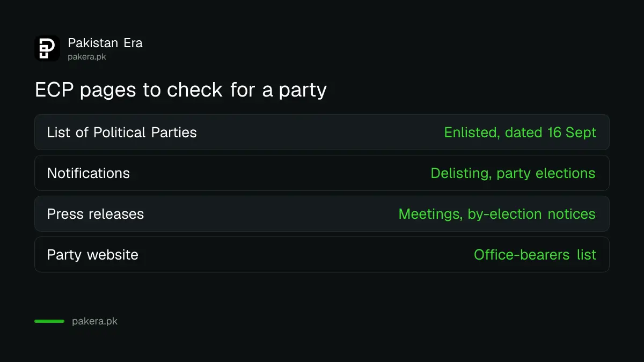Click the heading 'ECP pages to check for a party'
The width and height of the screenshot is (644, 362).
(180, 90)
